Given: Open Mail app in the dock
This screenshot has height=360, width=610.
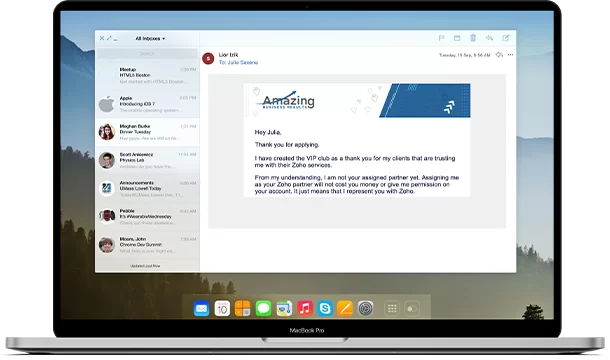Looking at the screenshot, I should tap(202, 309).
